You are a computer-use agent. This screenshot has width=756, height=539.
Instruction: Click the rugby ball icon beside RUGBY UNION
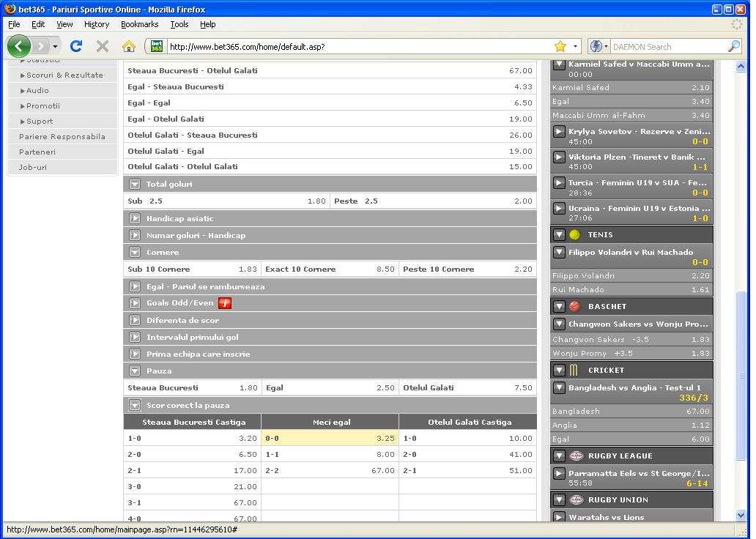[x=577, y=499]
